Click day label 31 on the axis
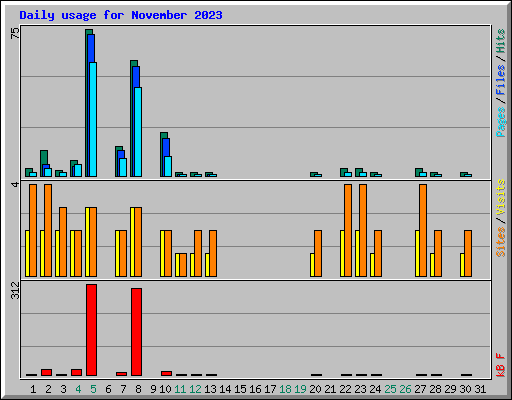 [480, 389]
